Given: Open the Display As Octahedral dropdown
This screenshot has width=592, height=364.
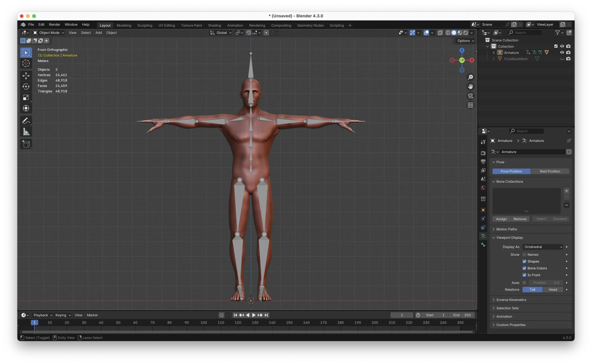Looking at the screenshot, I should [x=543, y=247].
